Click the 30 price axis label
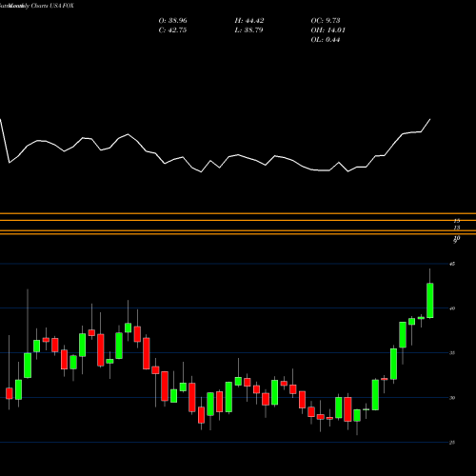 click(452, 398)
